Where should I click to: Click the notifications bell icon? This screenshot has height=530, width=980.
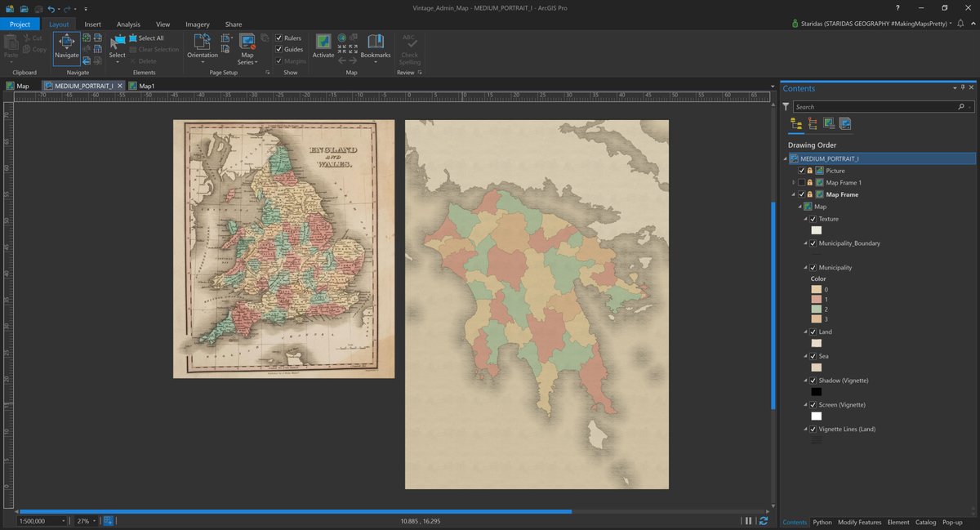960,24
